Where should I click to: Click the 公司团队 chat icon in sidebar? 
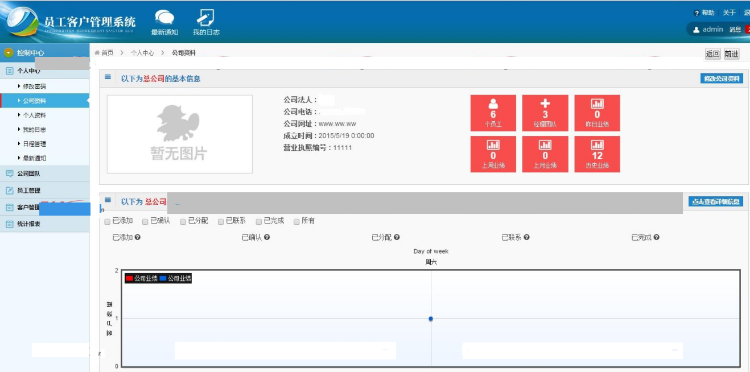(10, 174)
